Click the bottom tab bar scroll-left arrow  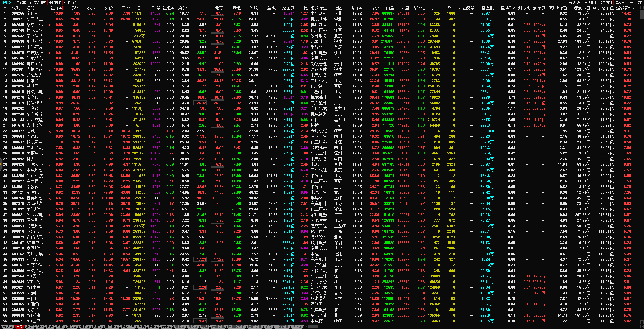point(306,327)
